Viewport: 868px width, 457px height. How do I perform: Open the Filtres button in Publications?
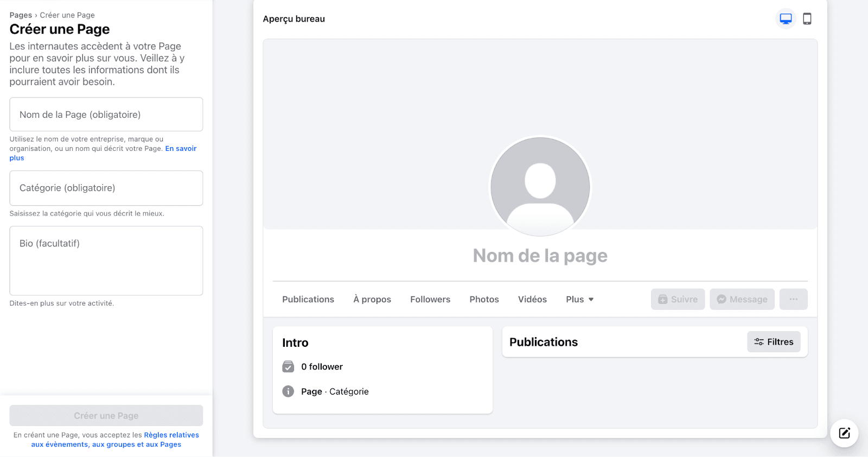coord(774,342)
